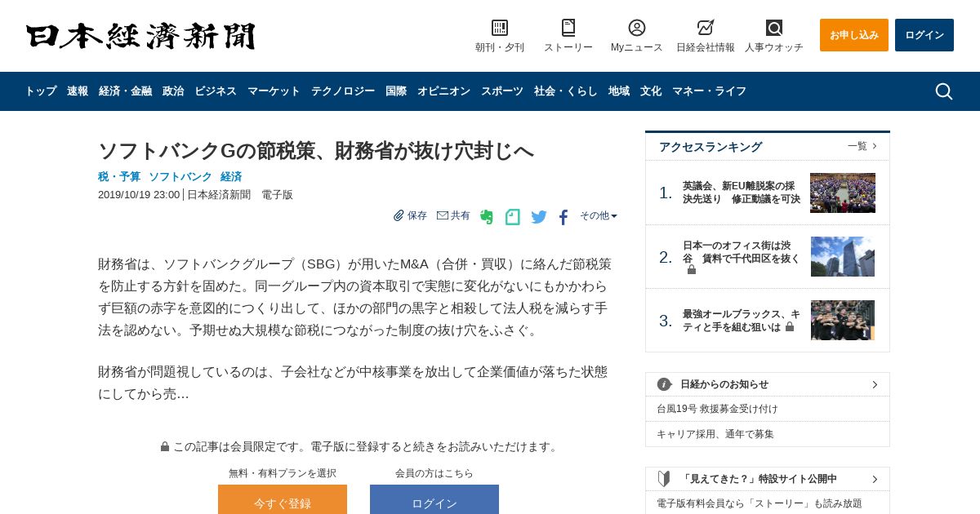Screen dimensions: 980x514
Task: Click the book icon beside 見えてきた？
Action: coord(664,479)
